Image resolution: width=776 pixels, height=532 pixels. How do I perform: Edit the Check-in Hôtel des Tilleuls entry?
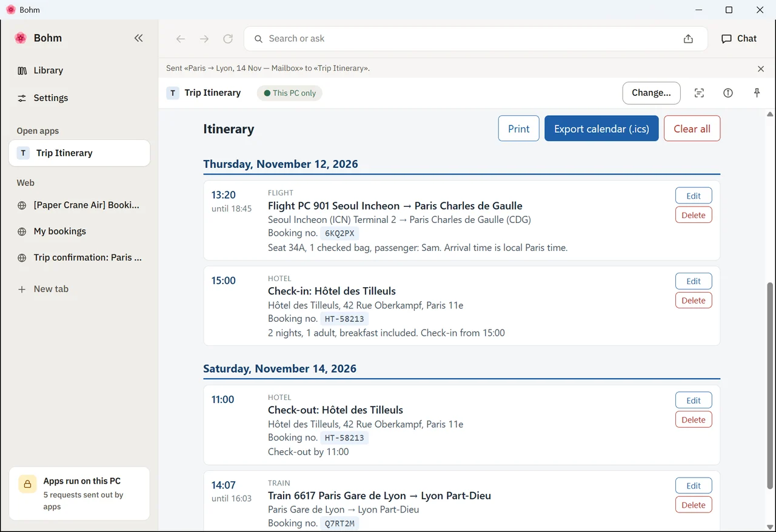(x=694, y=281)
